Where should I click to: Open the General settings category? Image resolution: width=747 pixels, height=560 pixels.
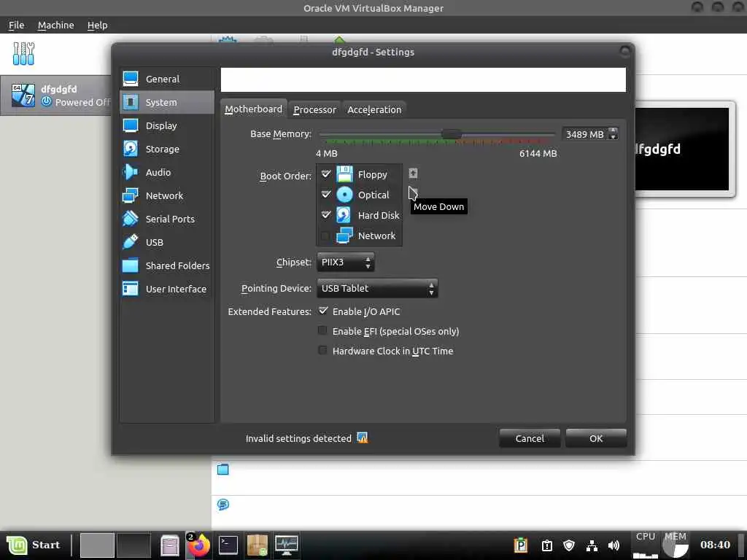(167, 79)
